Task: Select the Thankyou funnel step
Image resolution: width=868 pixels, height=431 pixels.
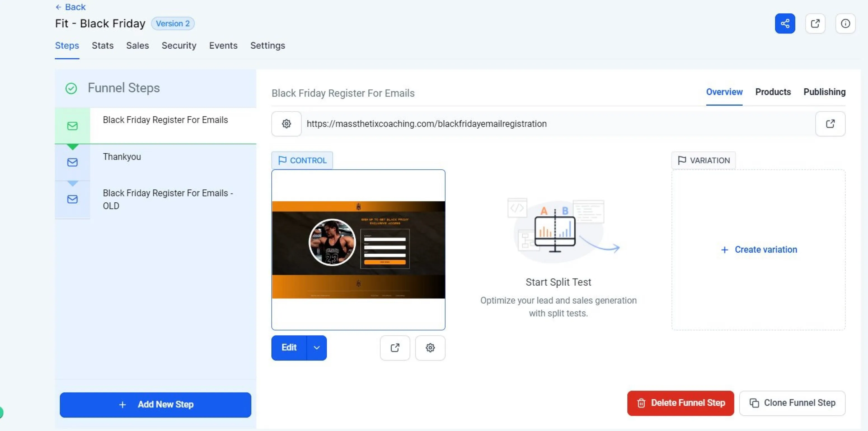Action: coord(155,162)
